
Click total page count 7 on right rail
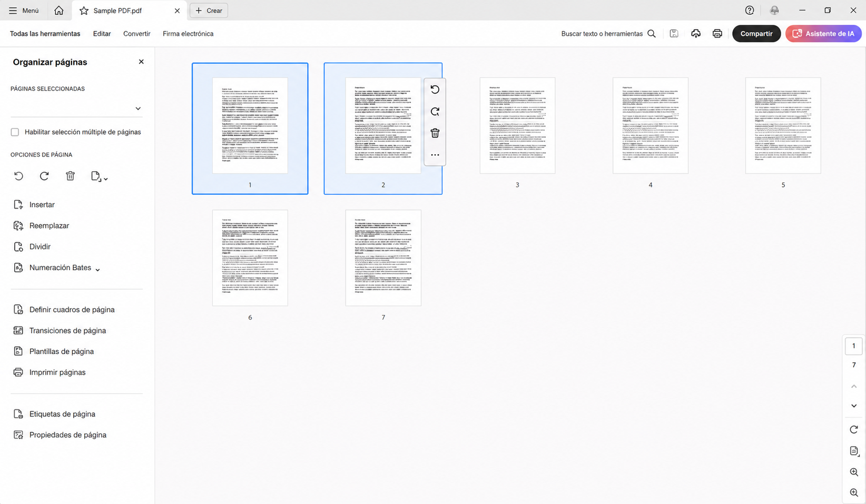point(854,365)
